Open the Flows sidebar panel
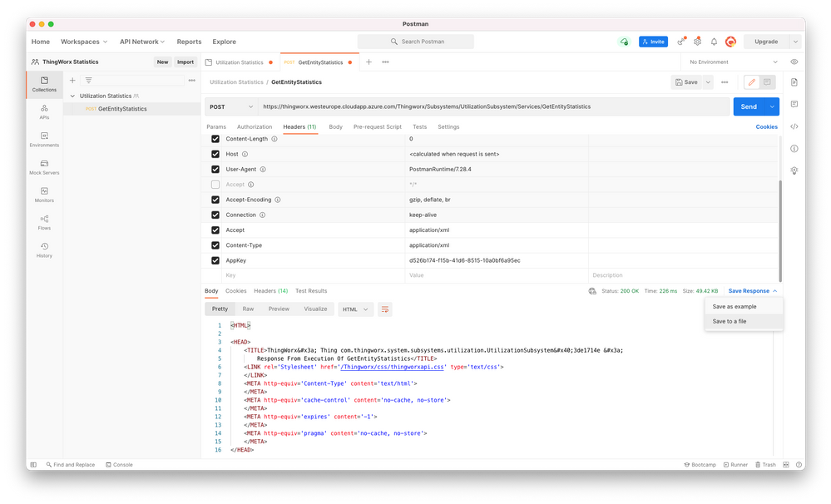This screenshot has height=504, width=831. point(44,222)
